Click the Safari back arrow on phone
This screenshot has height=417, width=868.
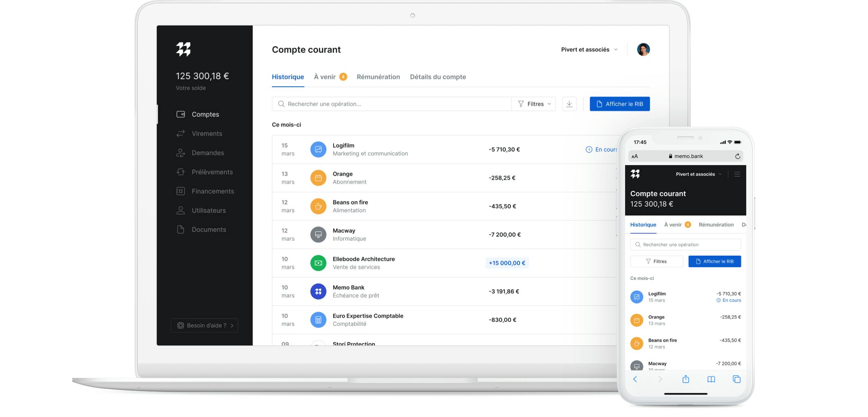click(x=635, y=379)
